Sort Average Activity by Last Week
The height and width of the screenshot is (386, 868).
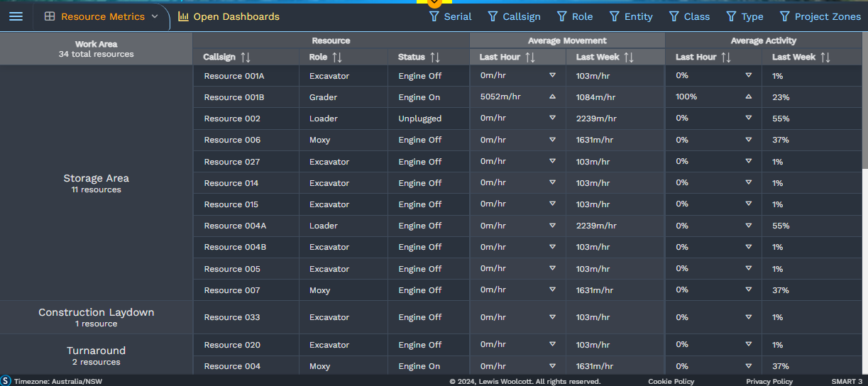coord(825,57)
